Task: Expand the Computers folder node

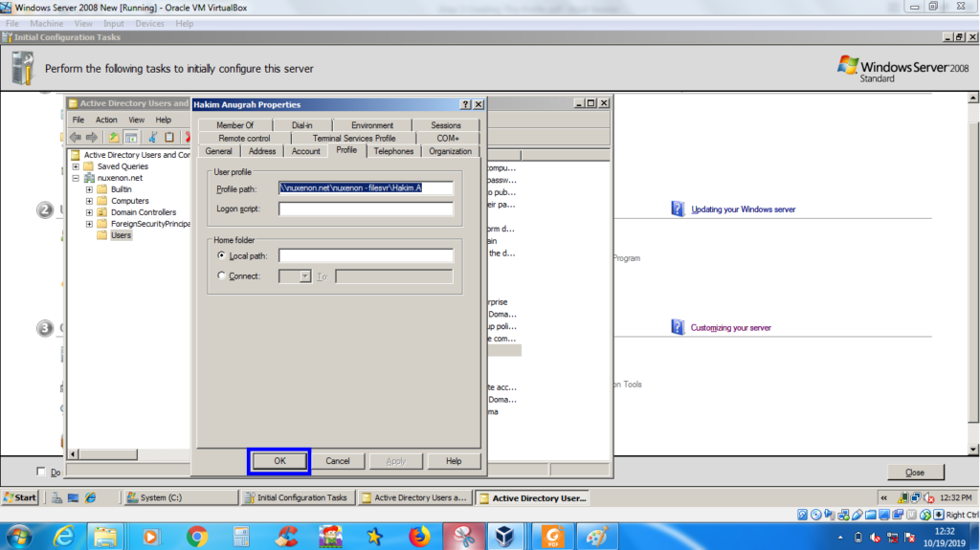Action: pyautogui.click(x=89, y=201)
